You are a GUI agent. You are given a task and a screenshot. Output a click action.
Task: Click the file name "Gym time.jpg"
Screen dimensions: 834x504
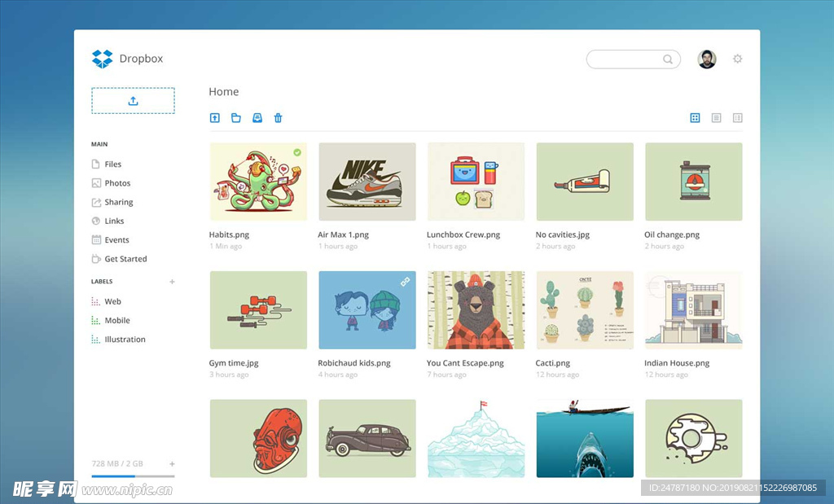(x=234, y=364)
